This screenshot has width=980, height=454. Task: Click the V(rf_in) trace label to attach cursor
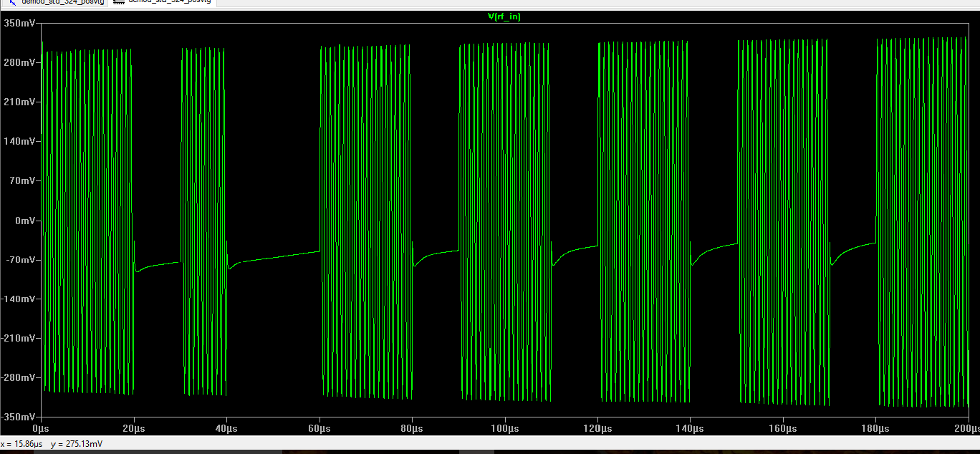tap(504, 16)
